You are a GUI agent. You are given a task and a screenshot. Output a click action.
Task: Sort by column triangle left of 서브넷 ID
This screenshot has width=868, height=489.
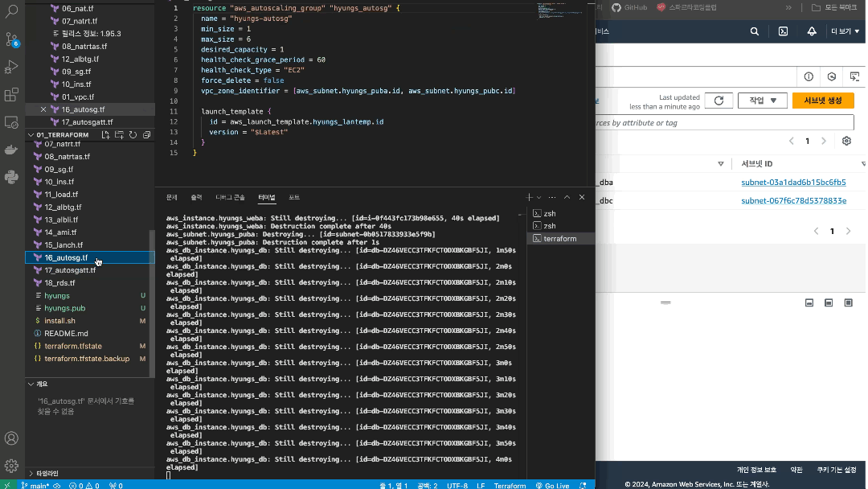point(721,164)
